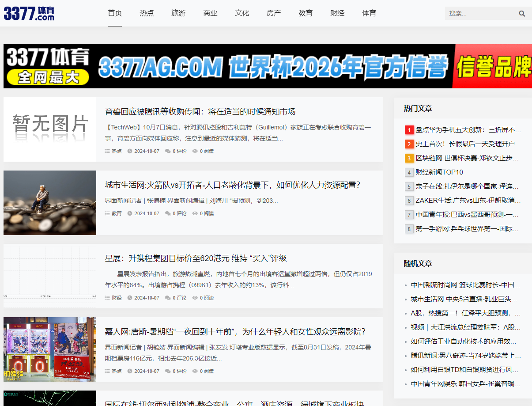
Task: Click the search magnifier icon
Action: click(522, 14)
